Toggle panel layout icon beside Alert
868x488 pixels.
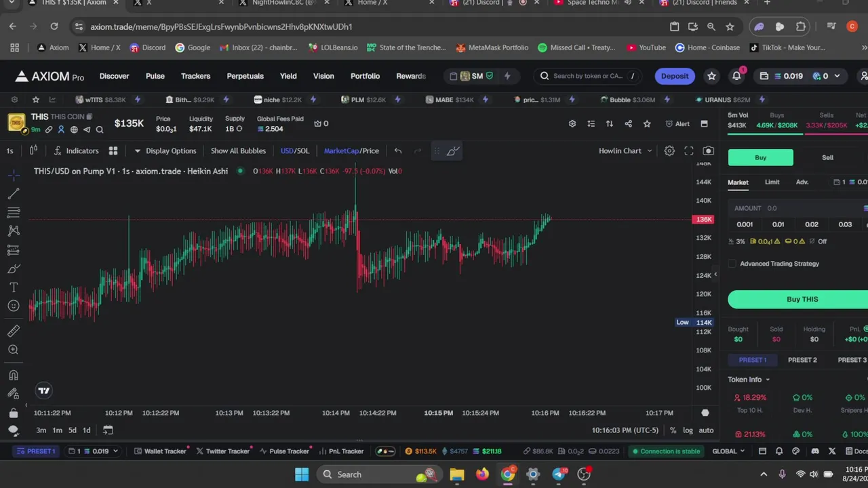click(x=704, y=123)
